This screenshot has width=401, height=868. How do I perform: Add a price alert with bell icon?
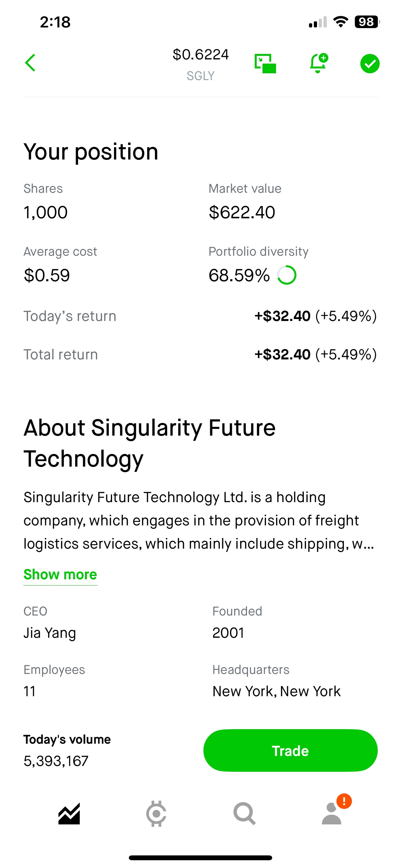318,63
